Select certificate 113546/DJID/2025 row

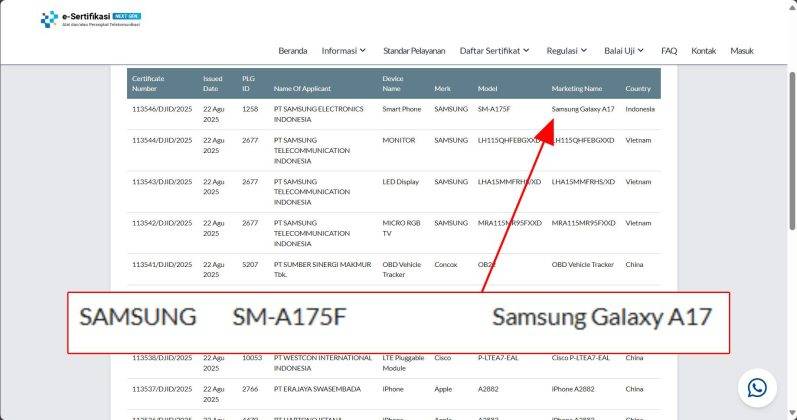[161, 109]
